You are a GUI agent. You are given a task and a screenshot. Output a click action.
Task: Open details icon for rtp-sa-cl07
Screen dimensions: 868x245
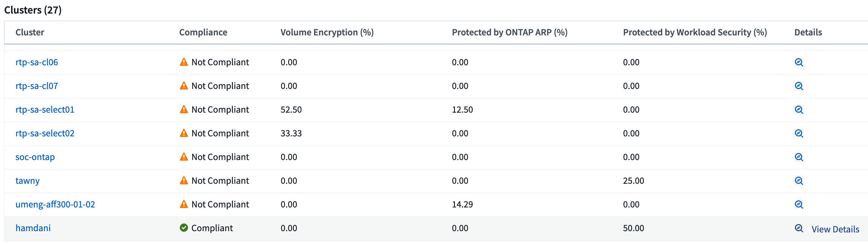point(798,86)
